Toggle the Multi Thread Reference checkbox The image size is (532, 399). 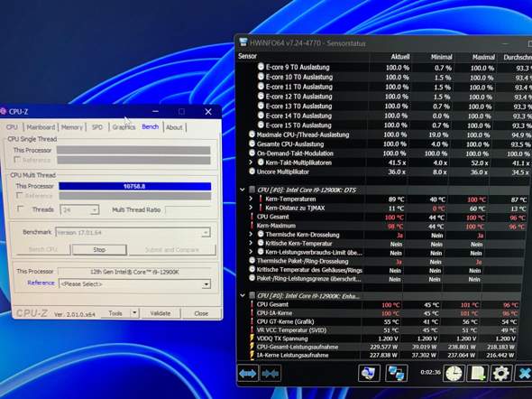click(x=19, y=196)
